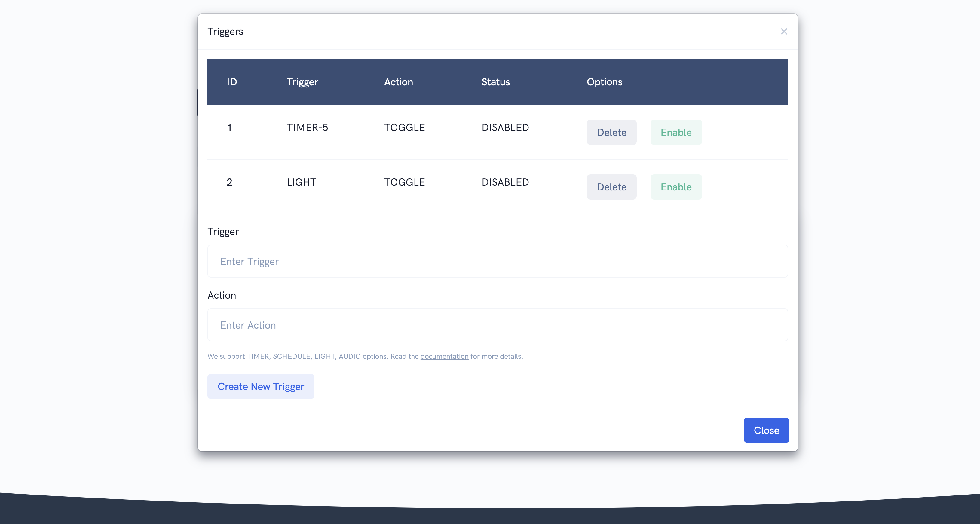980x524 pixels.
Task: Click TOGGLE action in row 2
Action: pyautogui.click(x=404, y=182)
